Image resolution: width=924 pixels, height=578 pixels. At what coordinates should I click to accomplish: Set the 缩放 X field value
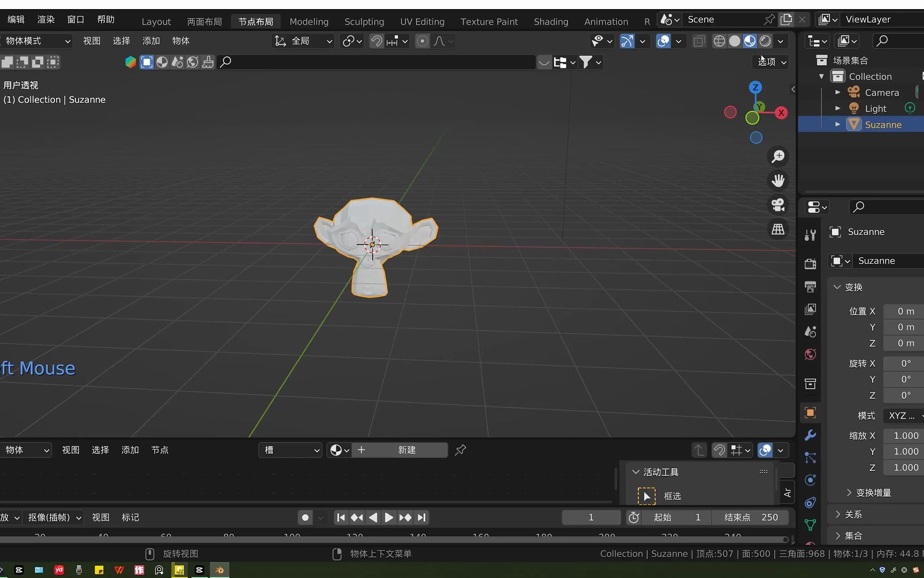903,436
